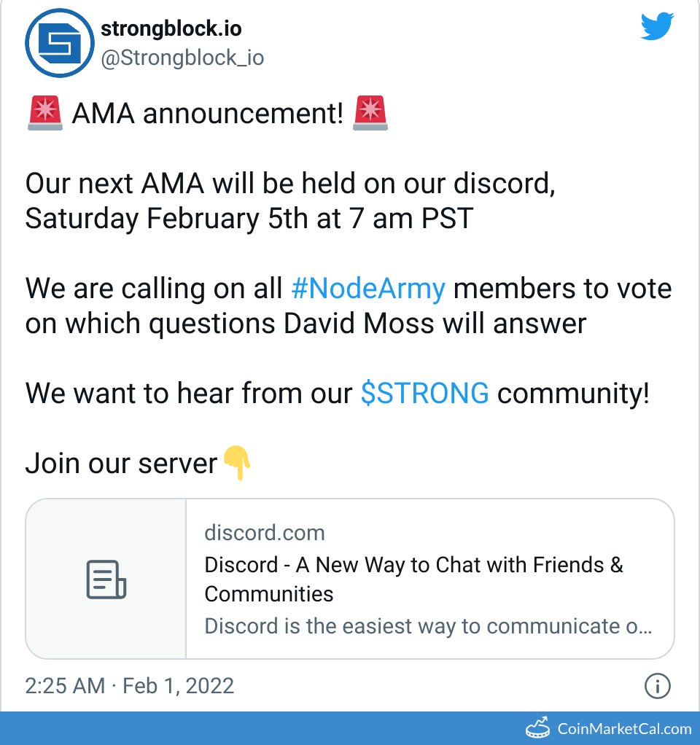Click the right siren emoji in the headline
This screenshot has width=700, height=745.
click(x=370, y=113)
